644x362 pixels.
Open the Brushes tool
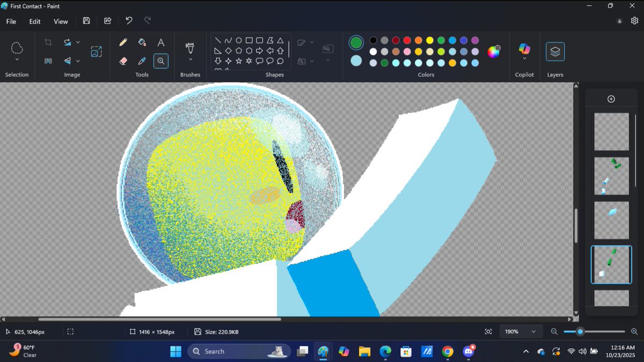pyautogui.click(x=190, y=47)
